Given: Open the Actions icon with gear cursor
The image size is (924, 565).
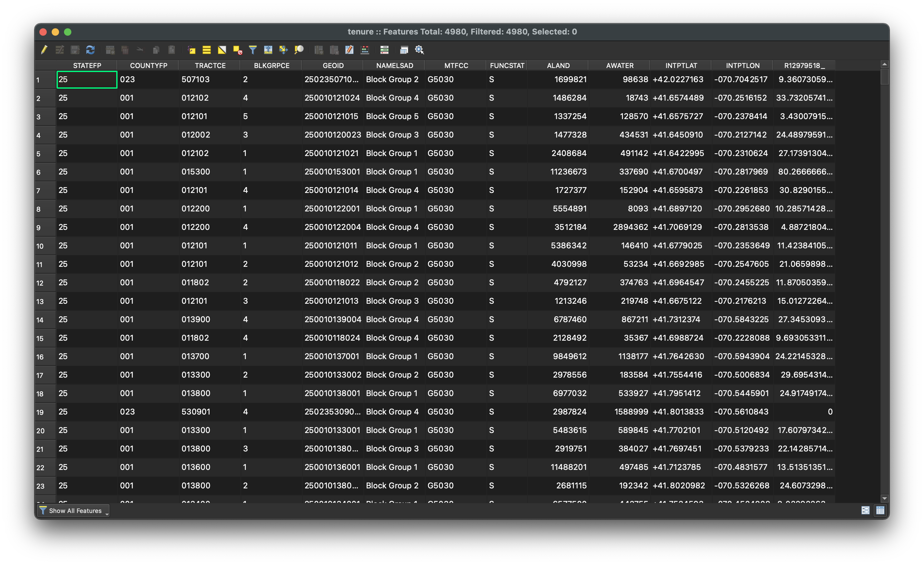Looking at the screenshot, I should click(419, 50).
